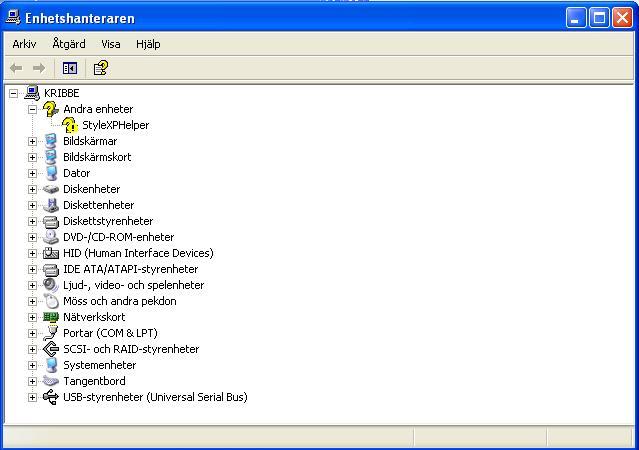Expand the Tangentbord category

[32, 381]
